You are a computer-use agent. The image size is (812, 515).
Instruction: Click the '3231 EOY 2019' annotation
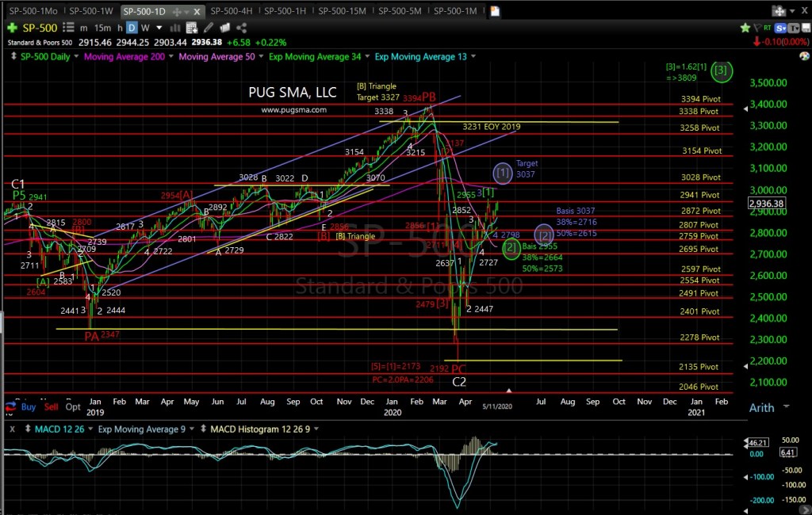coord(492,126)
